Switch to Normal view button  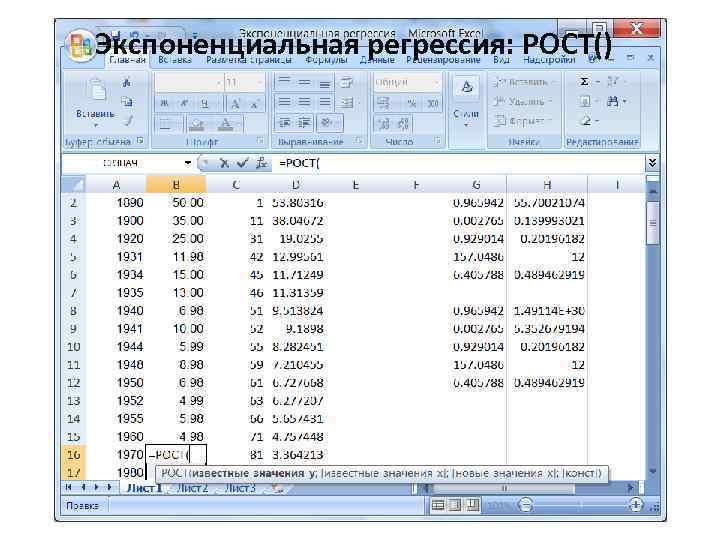click(x=438, y=506)
